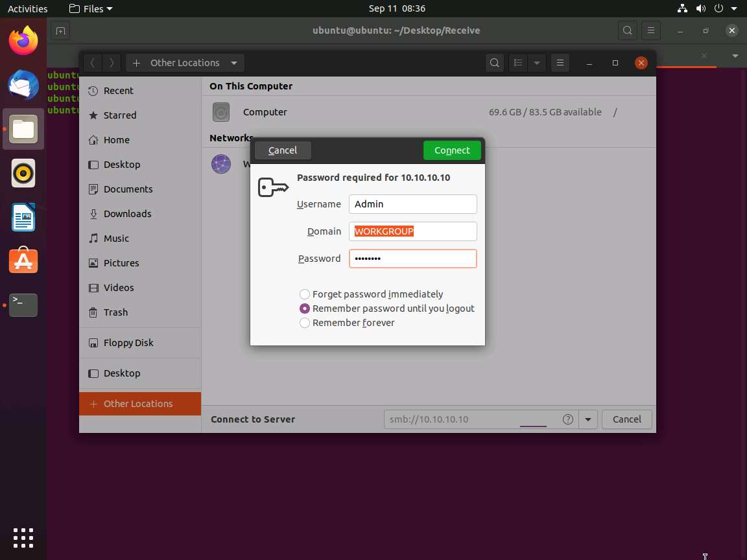
Task: Open Activities overview
Action: pyautogui.click(x=28, y=8)
